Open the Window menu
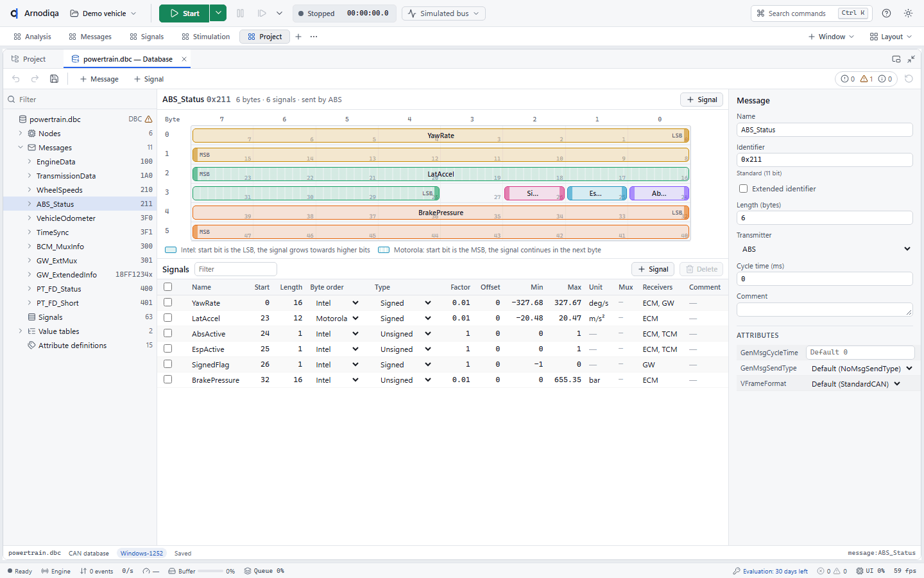 tap(831, 37)
